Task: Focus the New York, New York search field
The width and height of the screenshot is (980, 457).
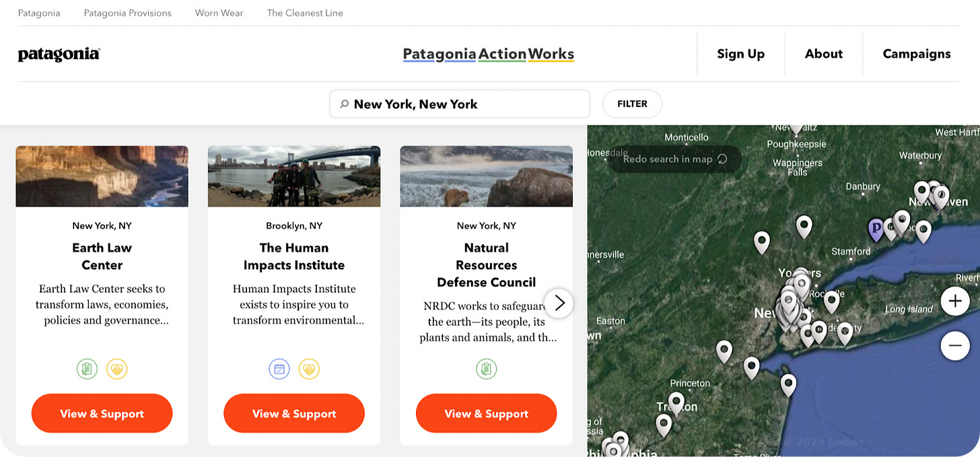Action: 460,104
